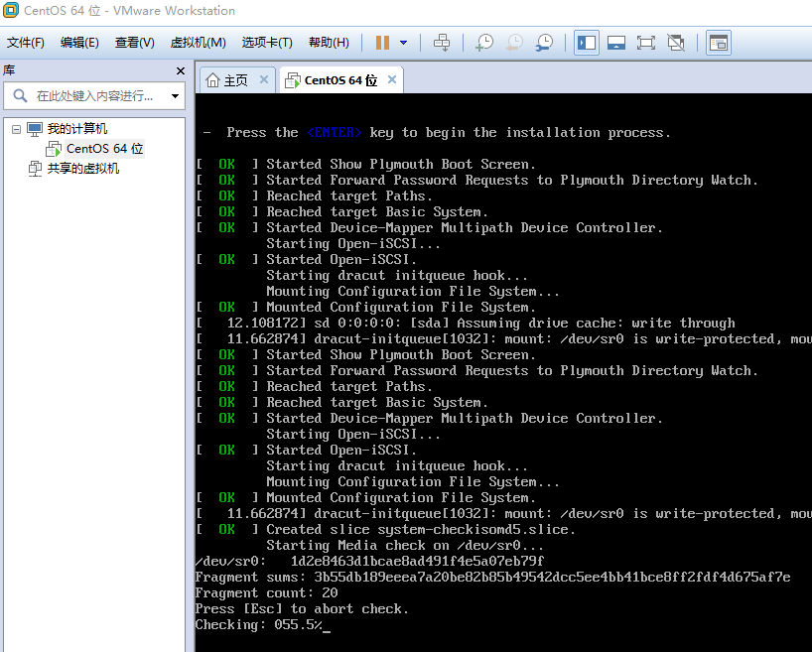Send Ctrl+Alt+Del to the virtual machine

click(442, 43)
